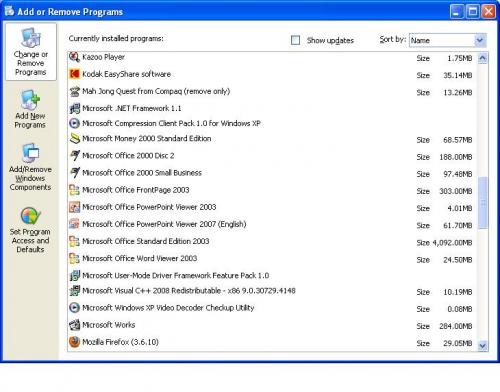This screenshot has height=392, width=500.
Task: Select Microsoft Works entry text
Action: point(109,325)
